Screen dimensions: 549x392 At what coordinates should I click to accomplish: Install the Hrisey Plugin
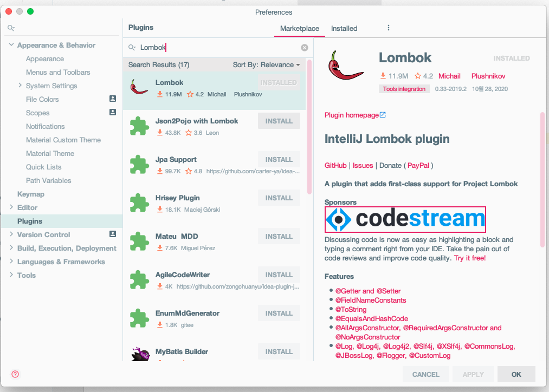pos(279,198)
